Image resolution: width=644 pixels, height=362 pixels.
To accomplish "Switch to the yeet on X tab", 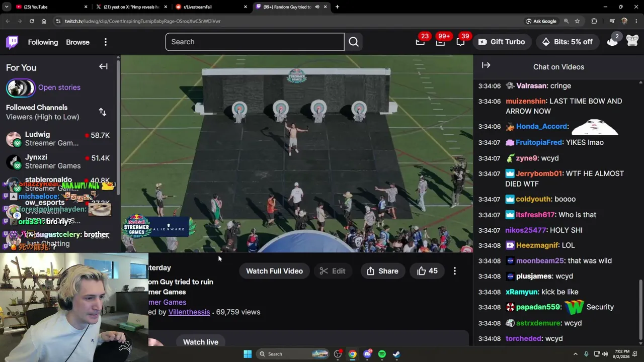I will click(x=132, y=7).
